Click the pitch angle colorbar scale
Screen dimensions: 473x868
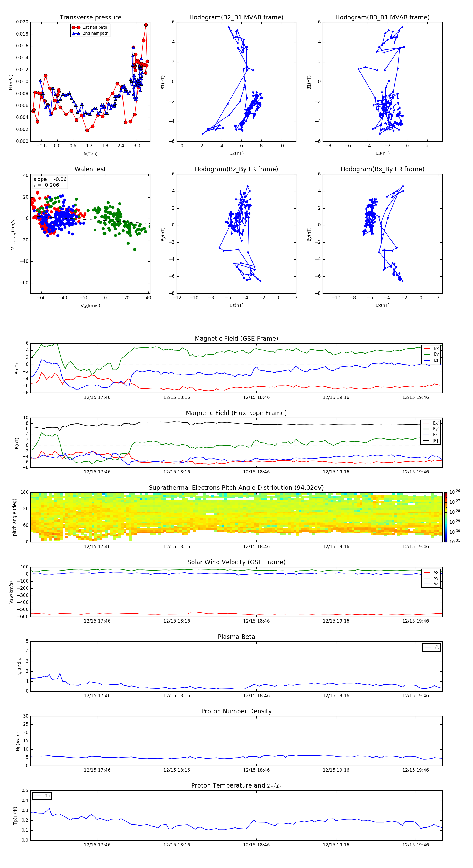446,517
